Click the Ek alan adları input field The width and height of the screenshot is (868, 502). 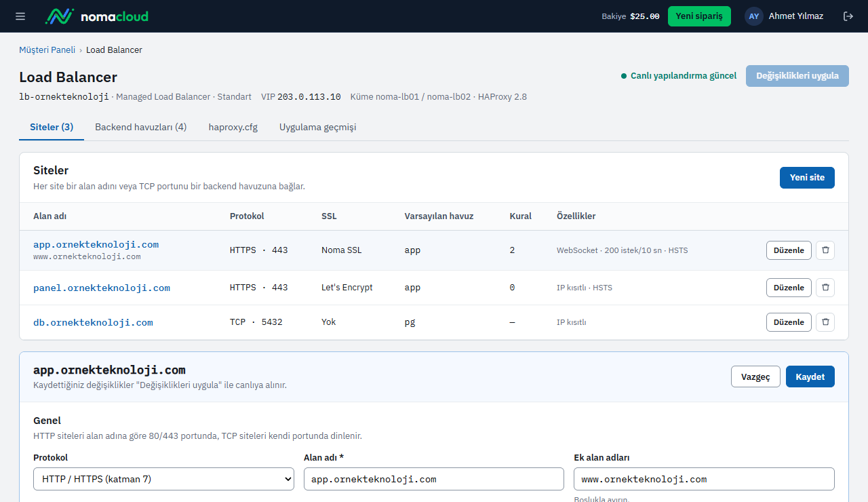[704, 479]
